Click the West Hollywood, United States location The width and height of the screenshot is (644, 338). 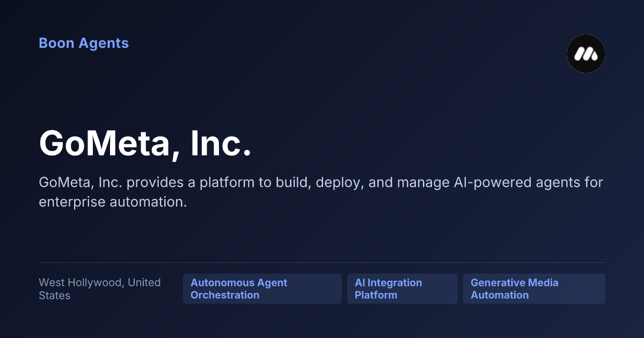100,289
